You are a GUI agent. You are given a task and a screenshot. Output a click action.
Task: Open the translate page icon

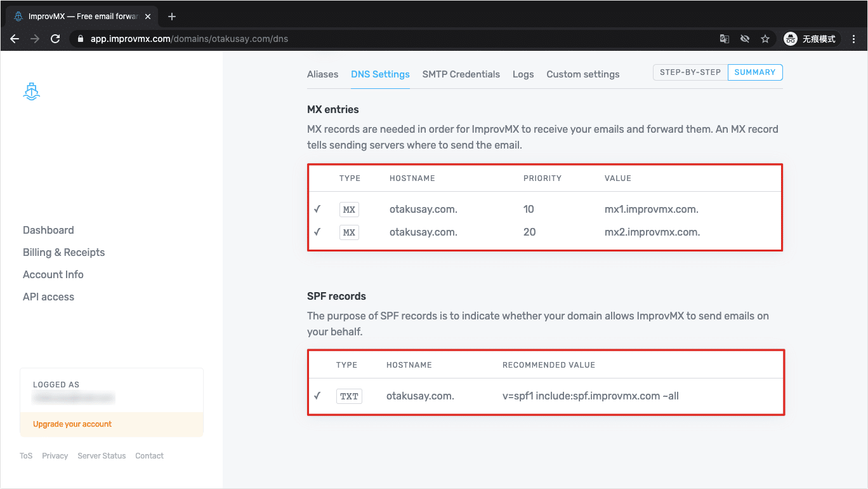click(725, 39)
